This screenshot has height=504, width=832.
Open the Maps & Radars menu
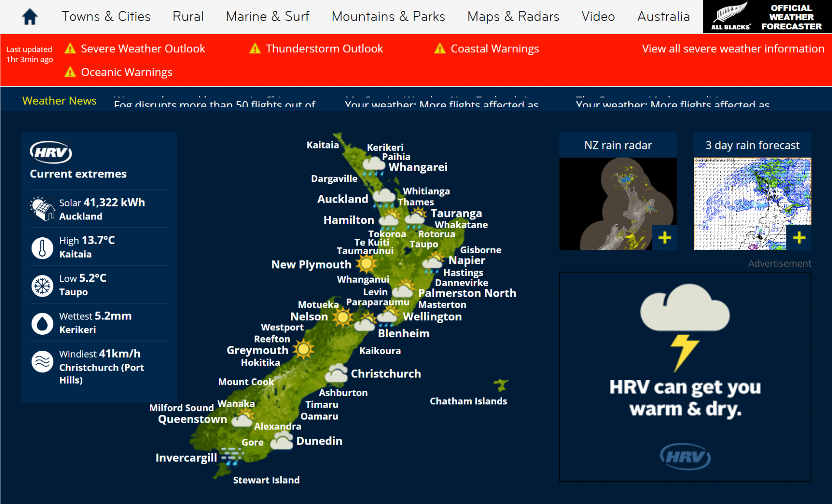[513, 16]
